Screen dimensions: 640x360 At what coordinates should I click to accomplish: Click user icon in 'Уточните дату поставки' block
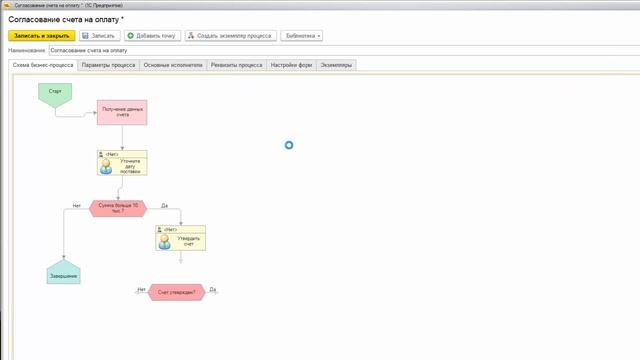106,167
